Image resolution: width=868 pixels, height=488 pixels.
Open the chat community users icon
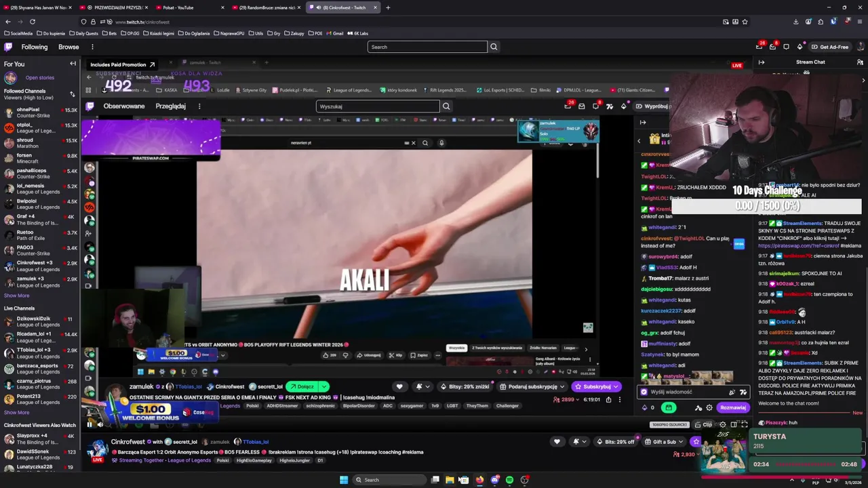click(x=860, y=62)
